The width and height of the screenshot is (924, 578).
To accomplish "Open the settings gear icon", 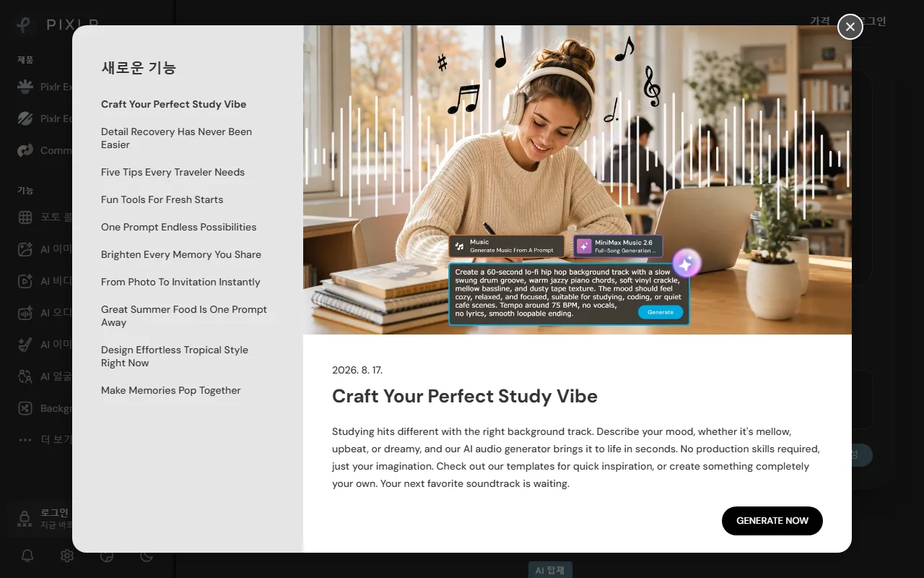I will click(x=67, y=556).
